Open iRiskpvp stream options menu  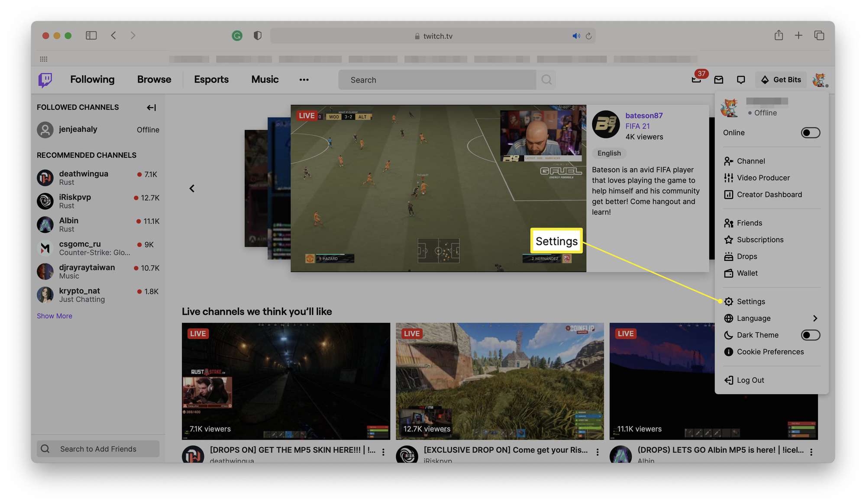point(598,452)
